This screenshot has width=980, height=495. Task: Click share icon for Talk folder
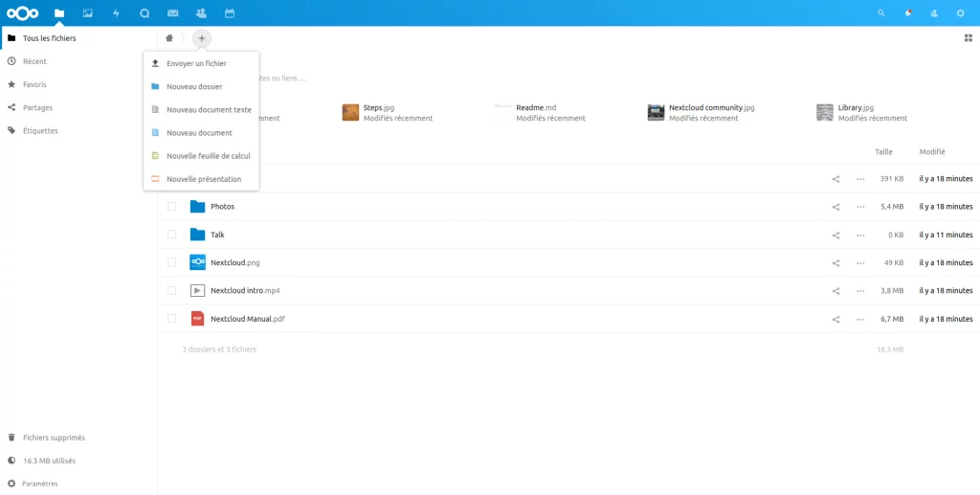pyautogui.click(x=835, y=235)
